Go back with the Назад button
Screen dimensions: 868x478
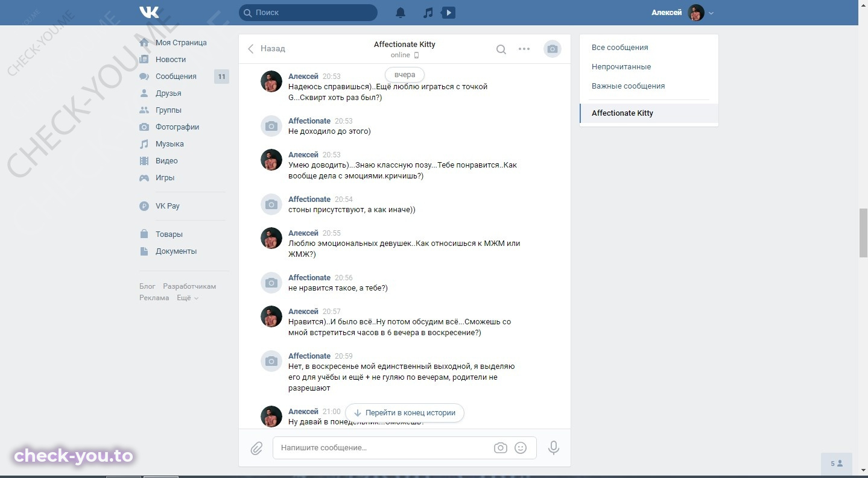pos(266,48)
